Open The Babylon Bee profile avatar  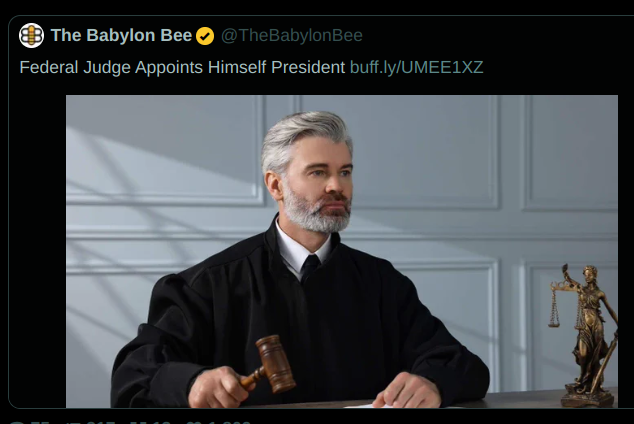31,36
